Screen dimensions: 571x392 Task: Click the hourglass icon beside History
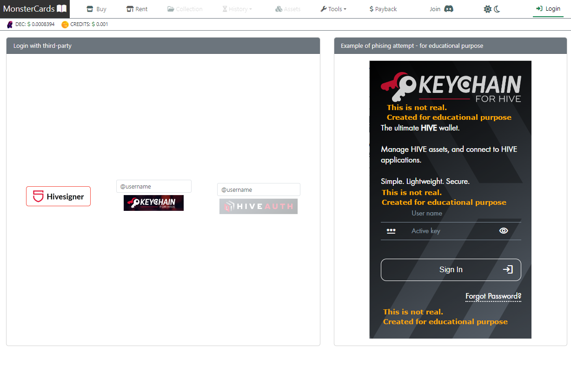click(225, 9)
